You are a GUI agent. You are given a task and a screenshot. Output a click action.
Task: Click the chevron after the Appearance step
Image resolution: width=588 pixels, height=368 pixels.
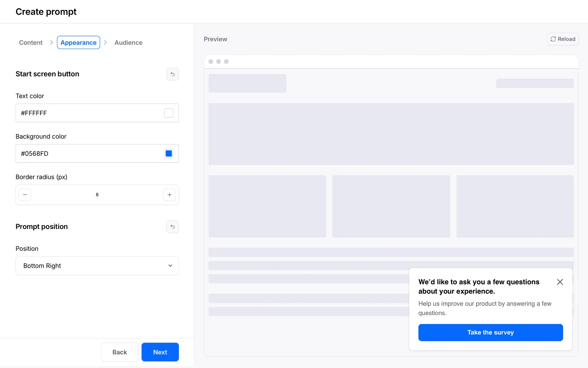click(105, 43)
